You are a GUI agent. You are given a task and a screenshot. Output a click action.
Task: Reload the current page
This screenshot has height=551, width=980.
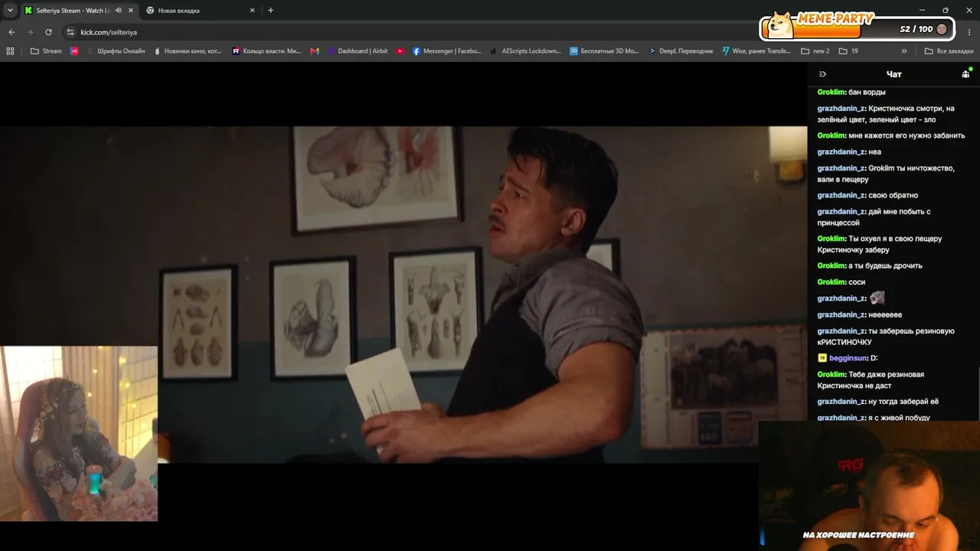[x=48, y=32]
